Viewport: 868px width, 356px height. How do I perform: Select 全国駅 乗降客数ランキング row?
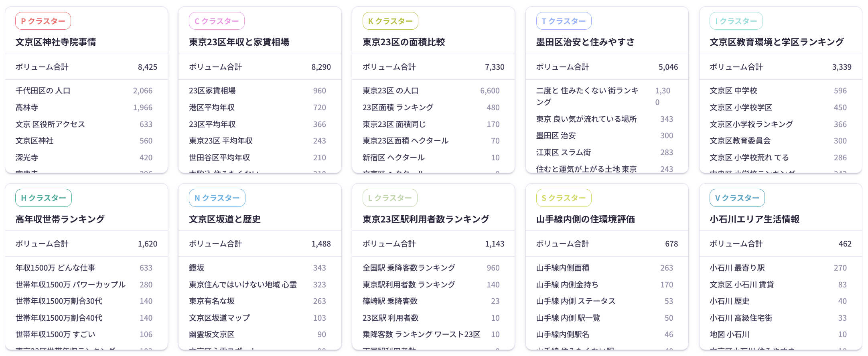click(409, 268)
